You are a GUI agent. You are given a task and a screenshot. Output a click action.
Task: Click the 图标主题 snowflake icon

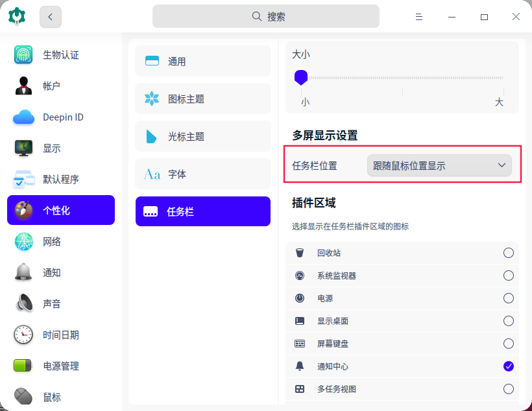pyautogui.click(x=152, y=99)
